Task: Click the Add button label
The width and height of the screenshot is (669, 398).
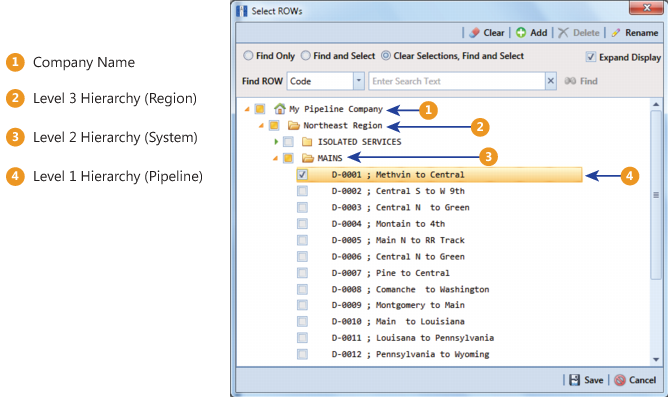Action: coord(538,33)
